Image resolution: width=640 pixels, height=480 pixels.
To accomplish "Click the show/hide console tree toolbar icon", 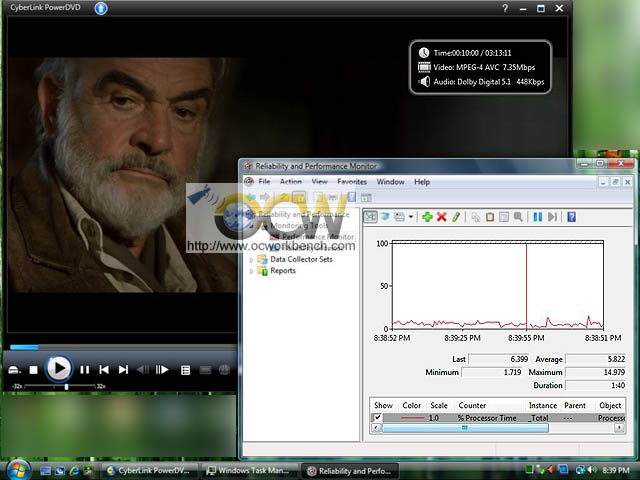I will coord(299,198).
